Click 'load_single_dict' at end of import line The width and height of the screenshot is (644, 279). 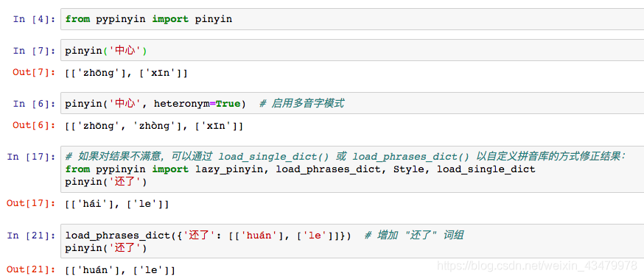click(x=486, y=169)
